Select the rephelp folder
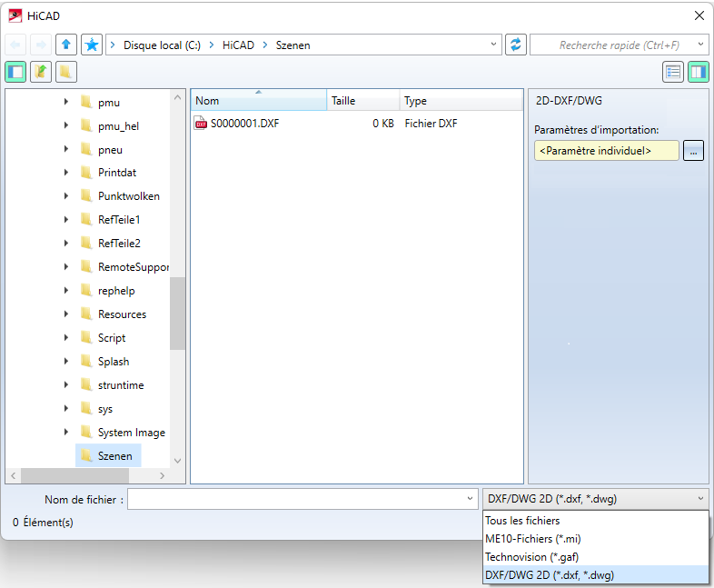The width and height of the screenshot is (714, 588). [x=116, y=291]
